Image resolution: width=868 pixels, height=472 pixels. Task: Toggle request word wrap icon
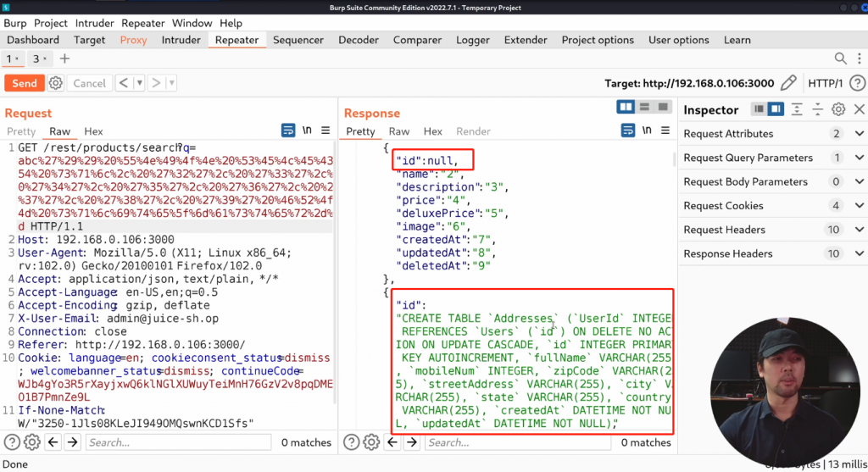click(288, 130)
